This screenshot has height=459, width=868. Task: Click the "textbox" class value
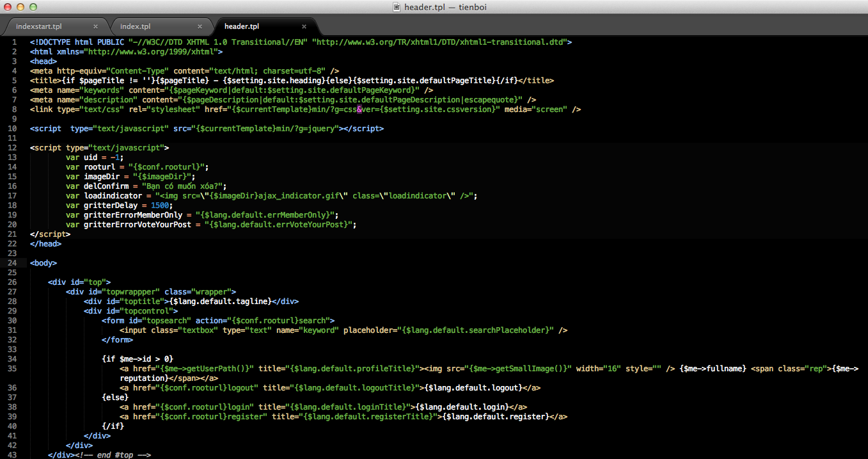pyautogui.click(x=199, y=330)
